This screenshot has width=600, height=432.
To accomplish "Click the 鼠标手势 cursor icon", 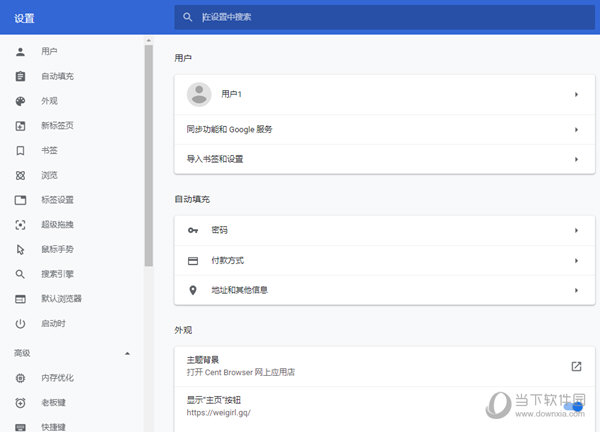I will click(x=20, y=249).
